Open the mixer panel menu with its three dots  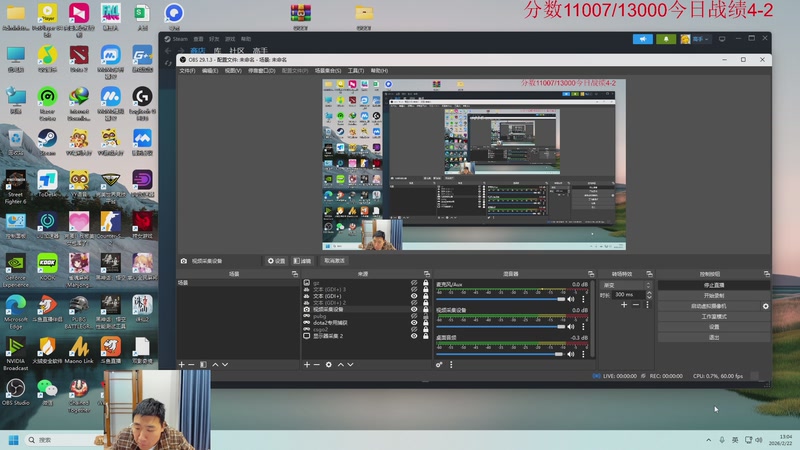[451, 365]
